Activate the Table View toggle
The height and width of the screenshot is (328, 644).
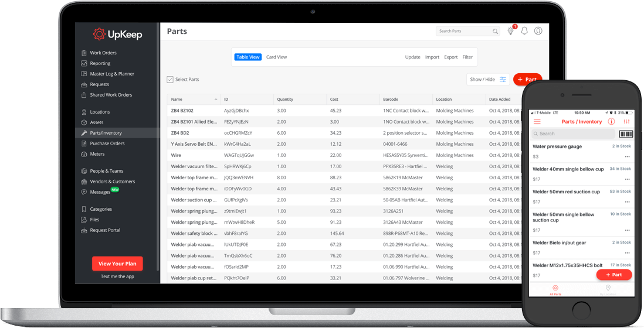click(x=248, y=57)
